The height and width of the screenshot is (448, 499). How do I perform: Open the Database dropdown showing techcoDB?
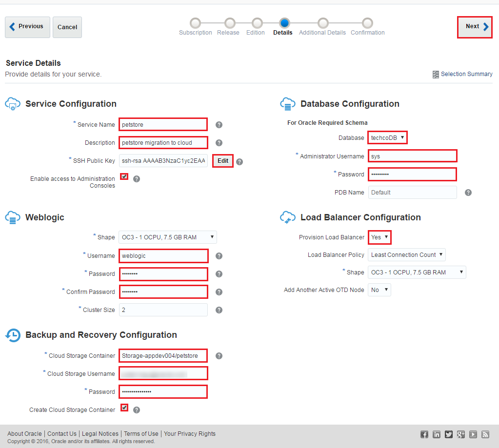(387, 137)
